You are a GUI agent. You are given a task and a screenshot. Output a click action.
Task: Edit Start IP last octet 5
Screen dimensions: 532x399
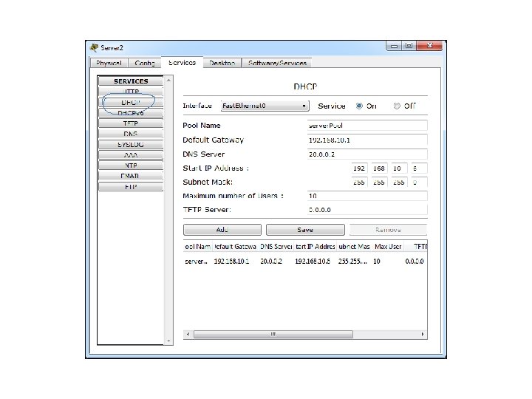(x=420, y=168)
